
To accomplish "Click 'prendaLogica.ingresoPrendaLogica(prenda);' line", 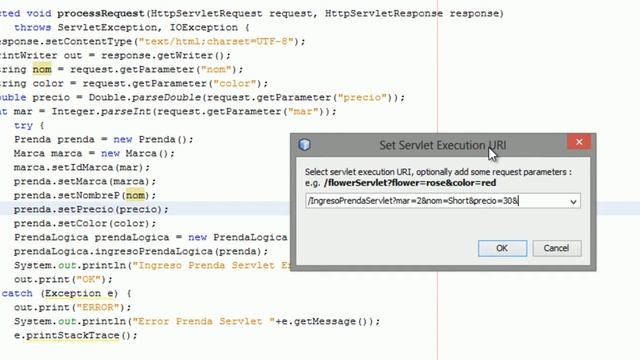I will (141, 251).
